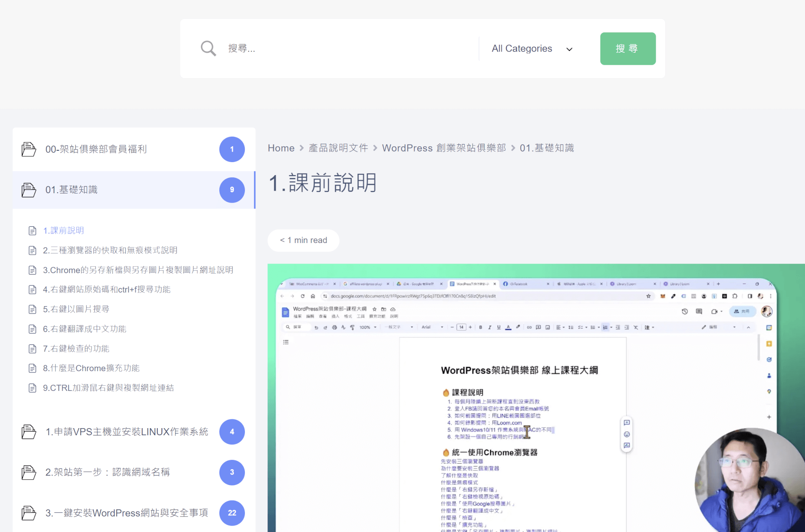This screenshot has height=532, width=805.
Task: Open article 9.CTRL加滑鼠右鍵與複製網址連結
Action: [108, 388]
